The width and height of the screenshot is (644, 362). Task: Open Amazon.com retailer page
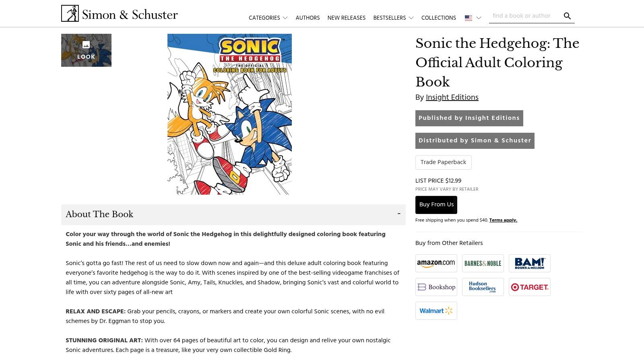[436, 263]
